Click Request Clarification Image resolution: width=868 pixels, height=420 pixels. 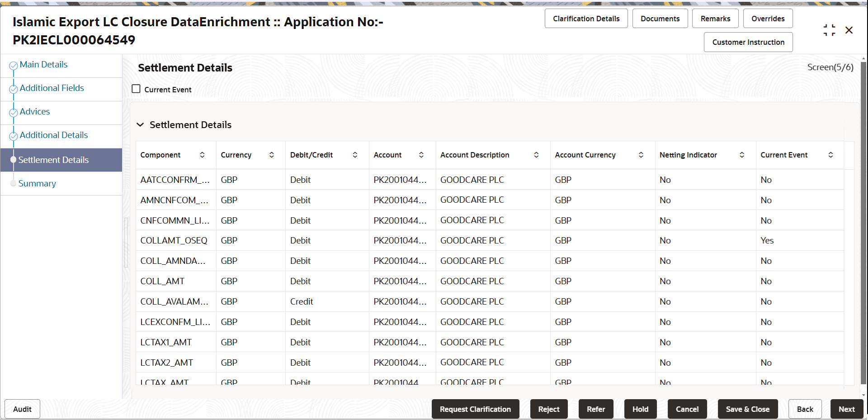pyautogui.click(x=475, y=409)
